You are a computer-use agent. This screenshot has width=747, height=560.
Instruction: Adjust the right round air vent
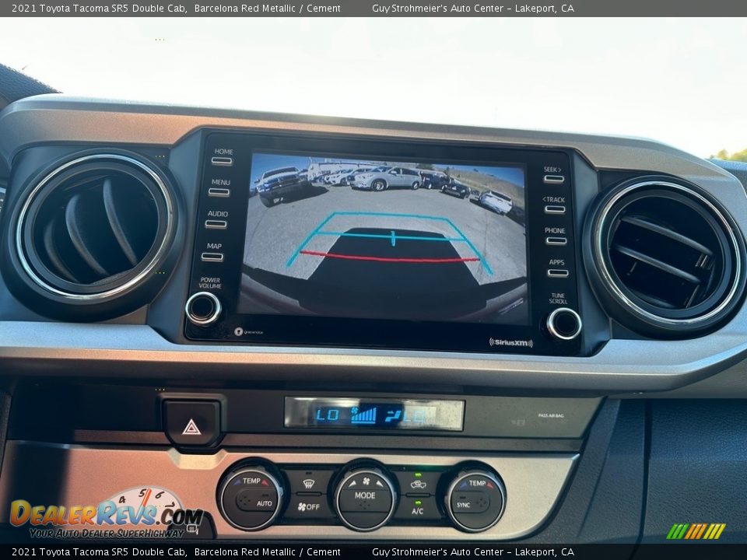pos(666,251)
